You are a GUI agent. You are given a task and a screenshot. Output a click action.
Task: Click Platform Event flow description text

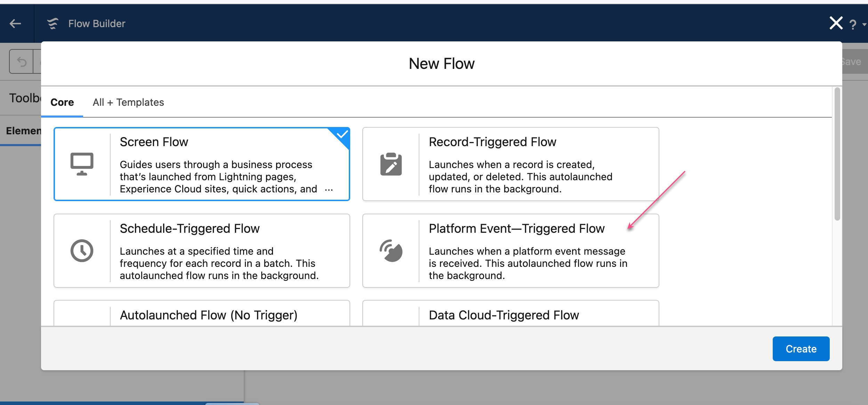[528, 263]
